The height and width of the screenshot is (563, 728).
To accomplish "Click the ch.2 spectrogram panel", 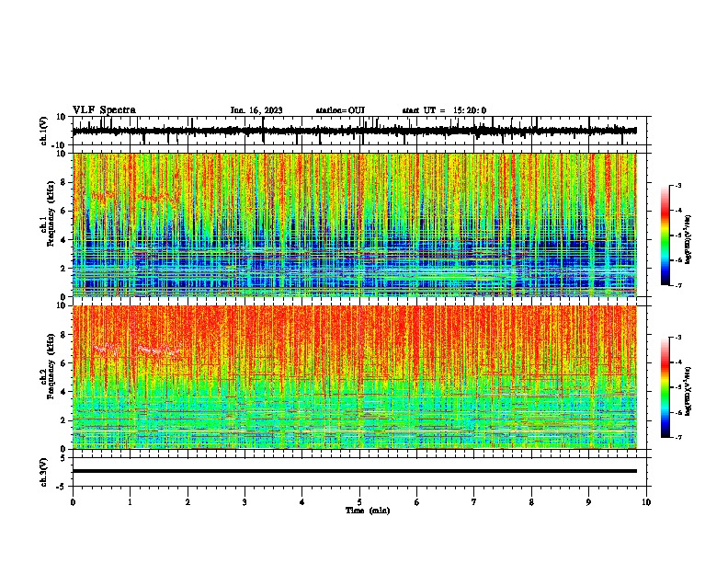I will click(354, 377).
